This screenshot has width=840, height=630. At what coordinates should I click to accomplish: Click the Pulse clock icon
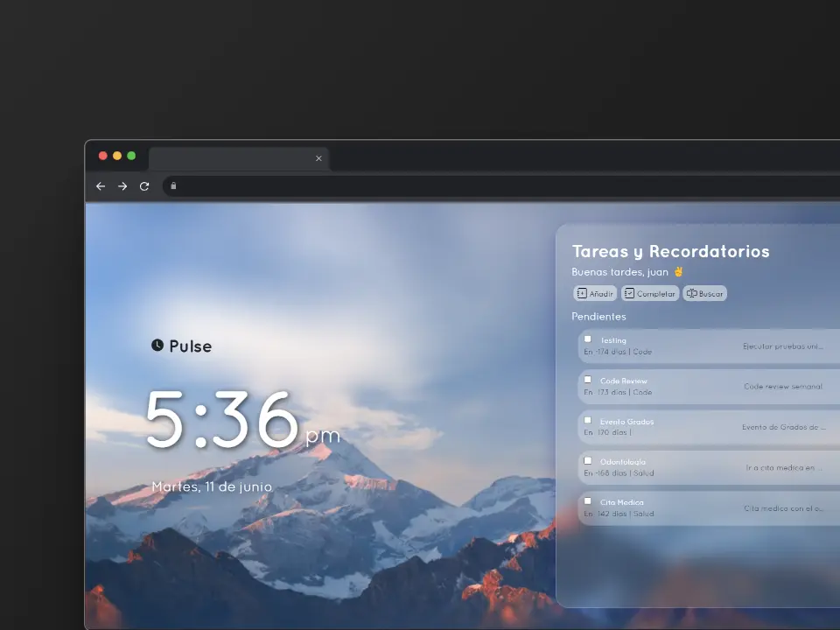pos(157,346)
